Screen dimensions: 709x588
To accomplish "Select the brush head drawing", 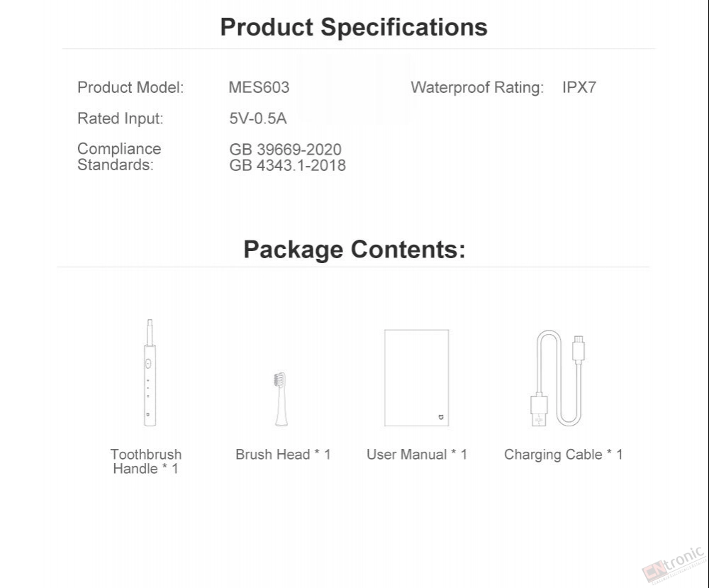I will [281, 399].
